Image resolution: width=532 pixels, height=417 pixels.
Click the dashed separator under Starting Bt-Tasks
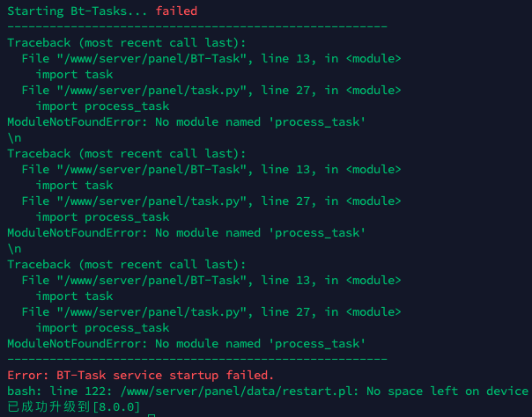click(197, 26)
